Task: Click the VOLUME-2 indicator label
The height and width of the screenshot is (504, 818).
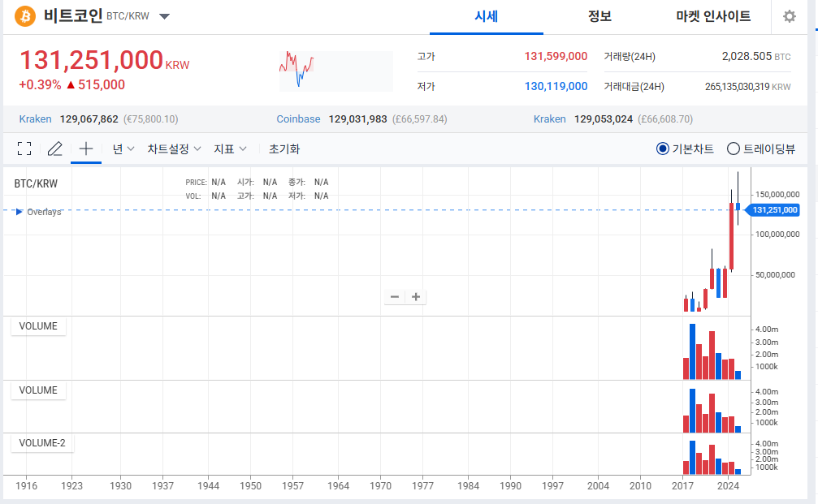Action: click(x=41, y=443)
